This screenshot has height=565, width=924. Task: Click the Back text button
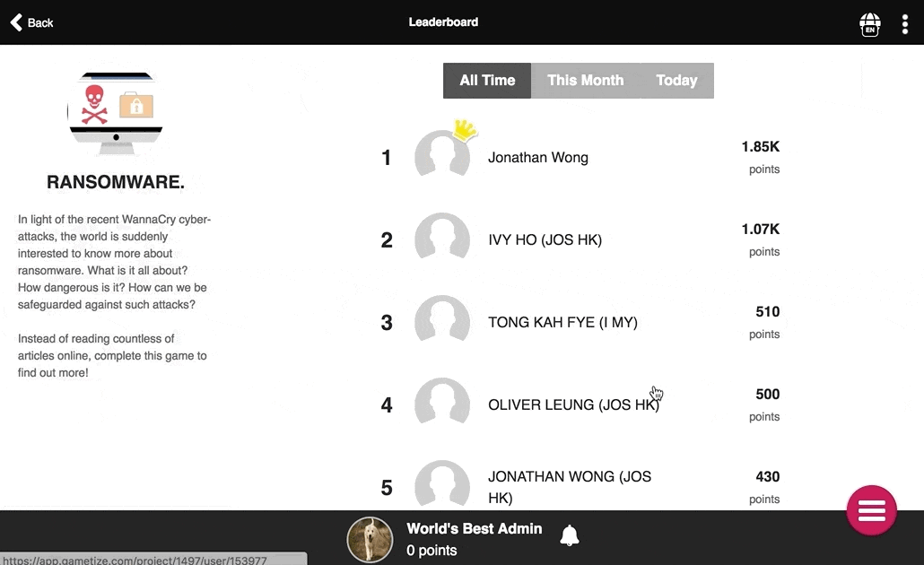click(x=40, y=23)
